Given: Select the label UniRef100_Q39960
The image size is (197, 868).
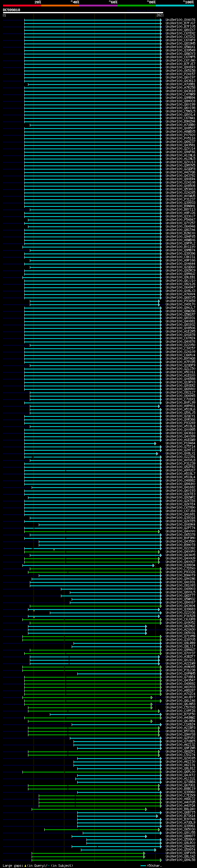Looking at the screenshot, I should point(180,792).
